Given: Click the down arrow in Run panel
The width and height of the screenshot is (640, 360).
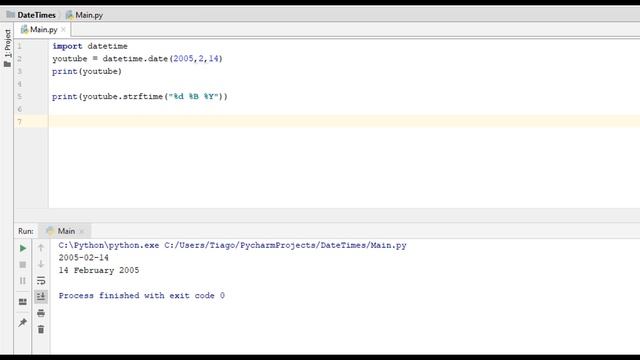Looking at the screenshot, I should coord(41,264).
